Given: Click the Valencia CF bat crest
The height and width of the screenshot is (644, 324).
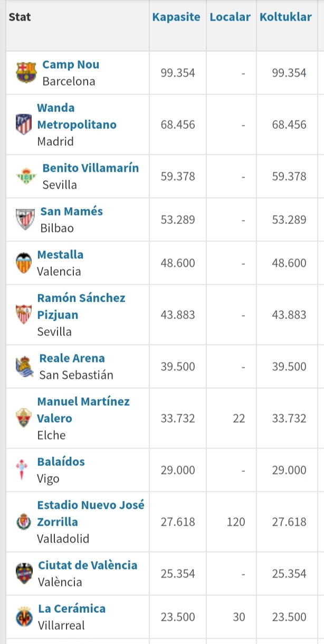Looking at the screenshot, I should pos(24,263).
